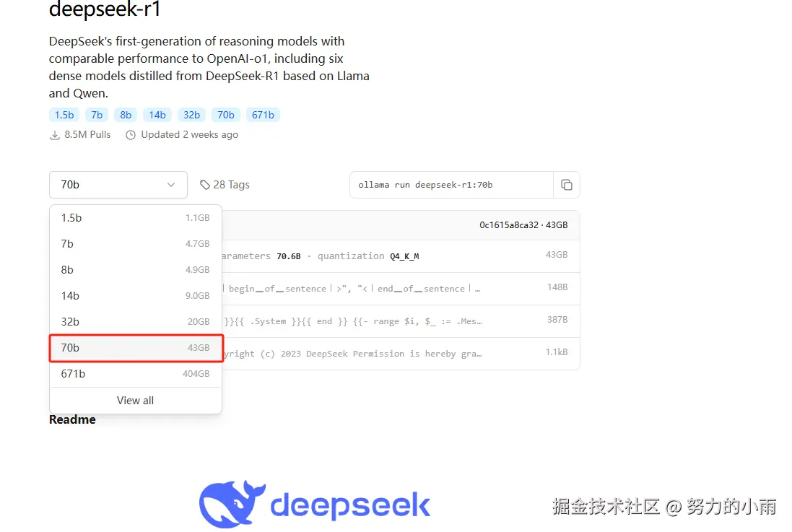
Task: Click the clock icon beside Updated
Action: coord(131,135)
